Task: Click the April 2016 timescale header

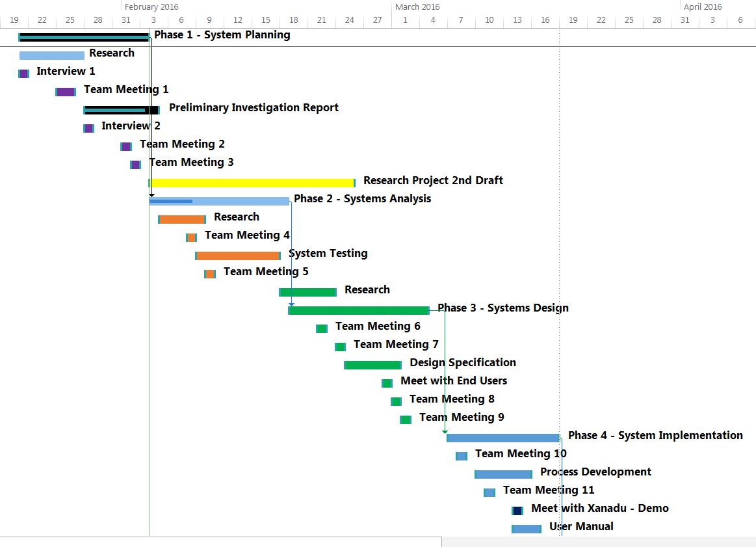Action: point(703,7)
